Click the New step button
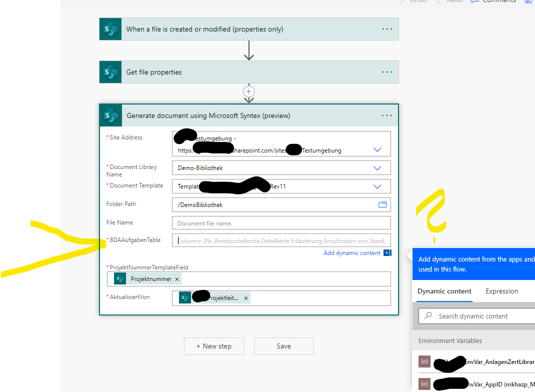This screenshot has height=392, width=535. (214, 346)
